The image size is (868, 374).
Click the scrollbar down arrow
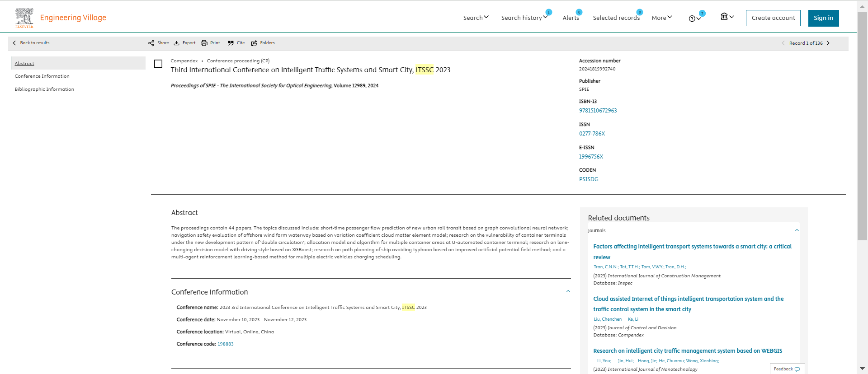[862, 369]
